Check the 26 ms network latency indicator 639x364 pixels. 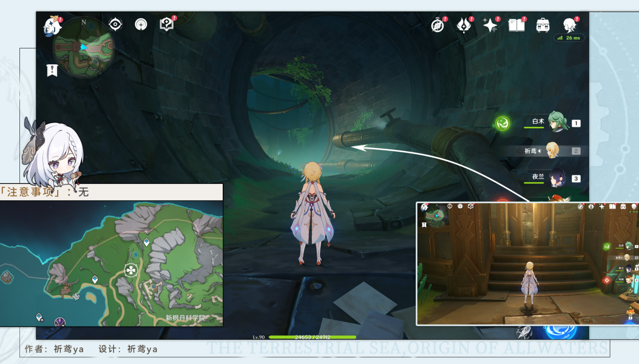pyautogui.click(x=569, y=38)
